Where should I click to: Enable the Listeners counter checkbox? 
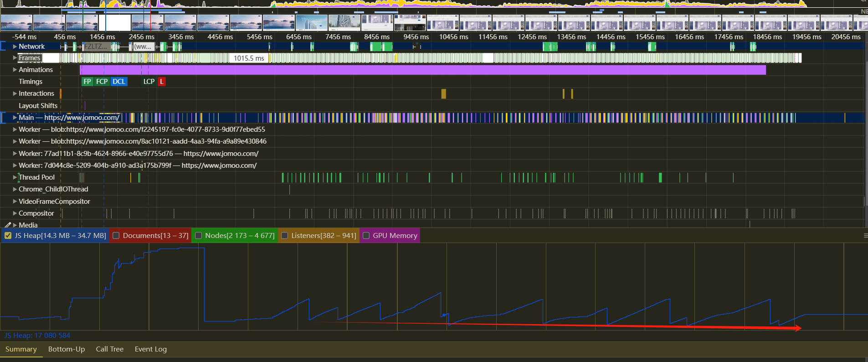285,236
